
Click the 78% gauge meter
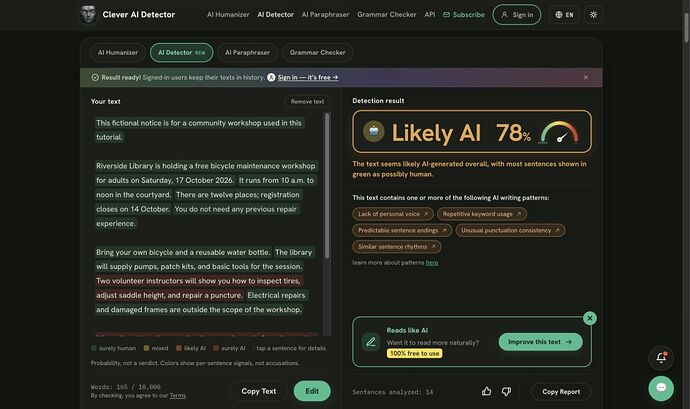coord(559,132)
